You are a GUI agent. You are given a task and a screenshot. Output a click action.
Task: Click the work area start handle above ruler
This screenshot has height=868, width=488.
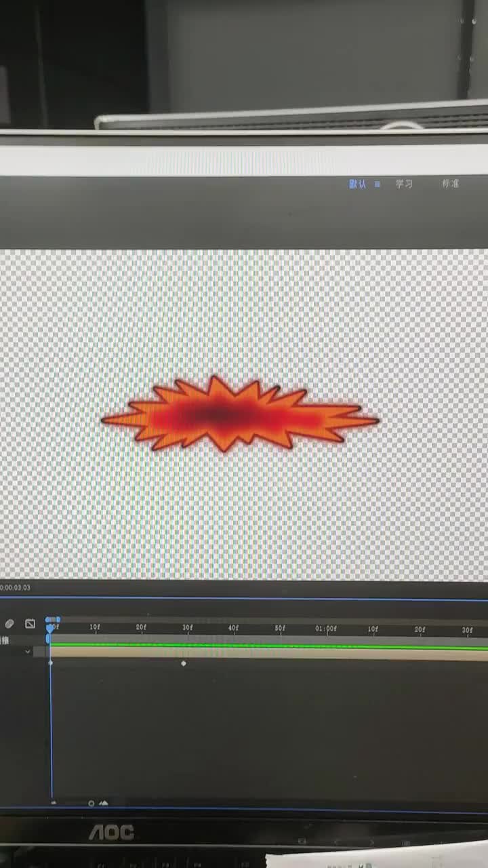click(47, 619)
